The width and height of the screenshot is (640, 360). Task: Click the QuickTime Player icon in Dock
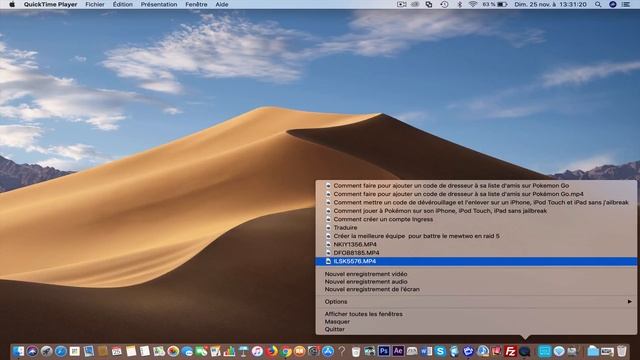coord(524,351)
